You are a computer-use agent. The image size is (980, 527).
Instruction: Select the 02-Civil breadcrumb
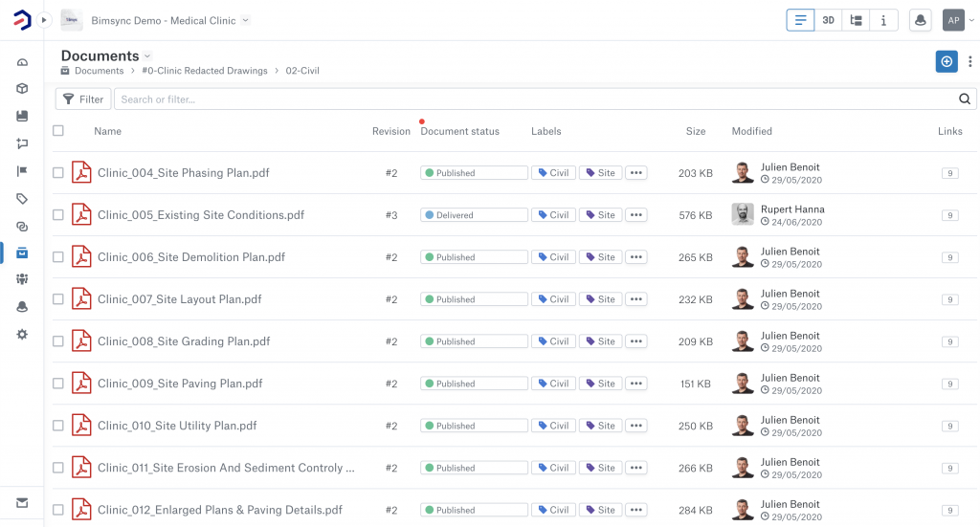(302, 71)
